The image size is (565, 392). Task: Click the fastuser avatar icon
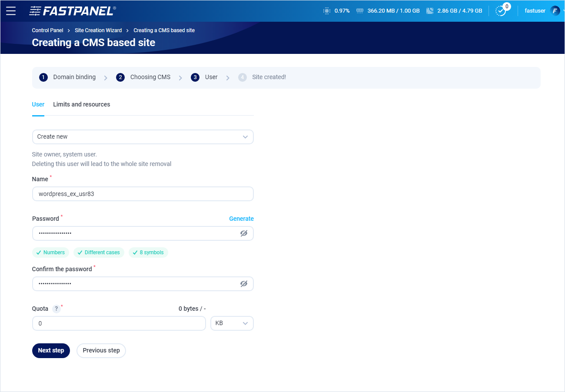point(555,11)
